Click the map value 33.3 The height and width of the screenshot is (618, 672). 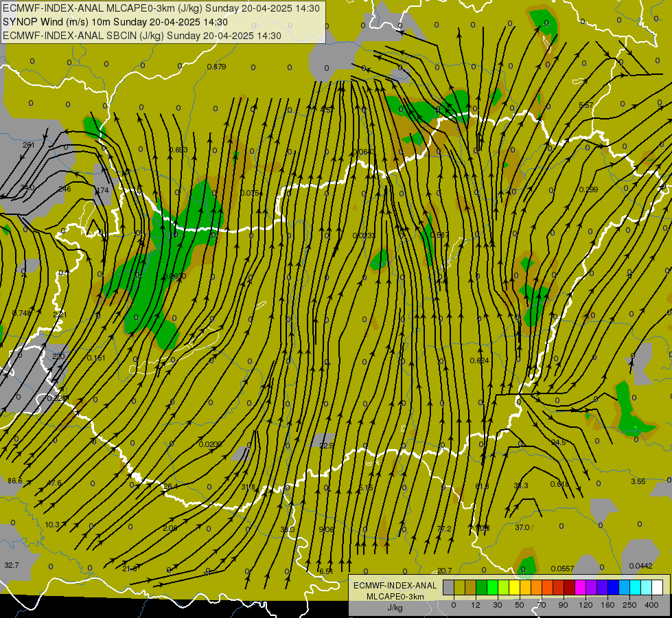521,485
